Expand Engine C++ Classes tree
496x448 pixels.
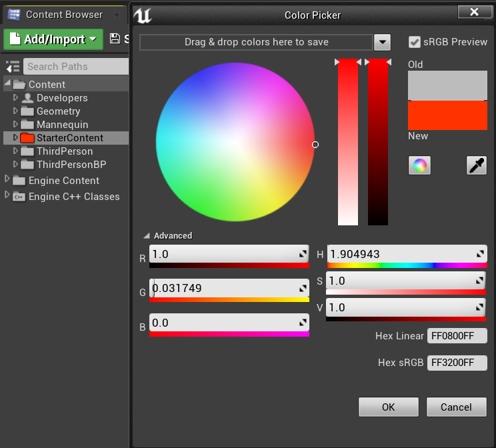7,195
